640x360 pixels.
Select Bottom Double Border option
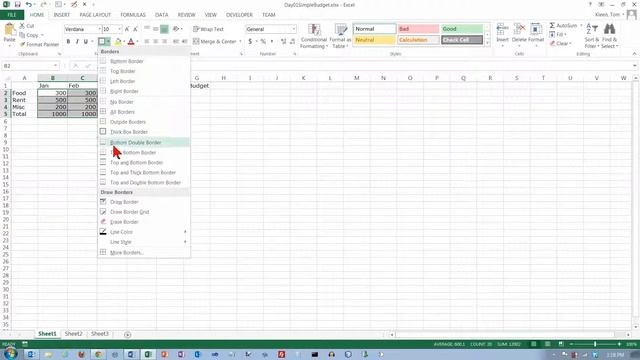144,142
